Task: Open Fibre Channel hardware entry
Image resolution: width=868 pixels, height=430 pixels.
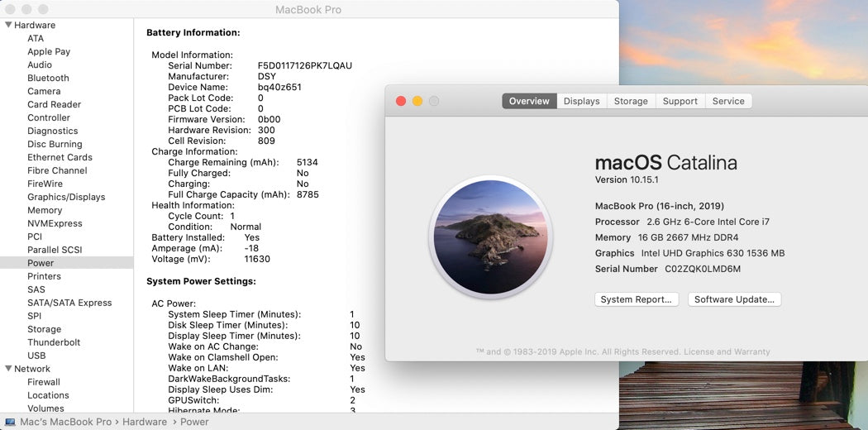Action: pyautogui.click(x=57, y=170)
